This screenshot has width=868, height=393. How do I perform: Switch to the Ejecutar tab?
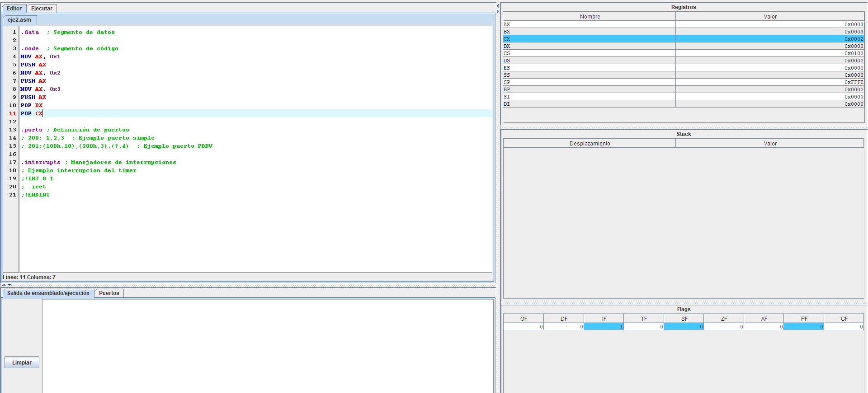[x=42, y=9]
